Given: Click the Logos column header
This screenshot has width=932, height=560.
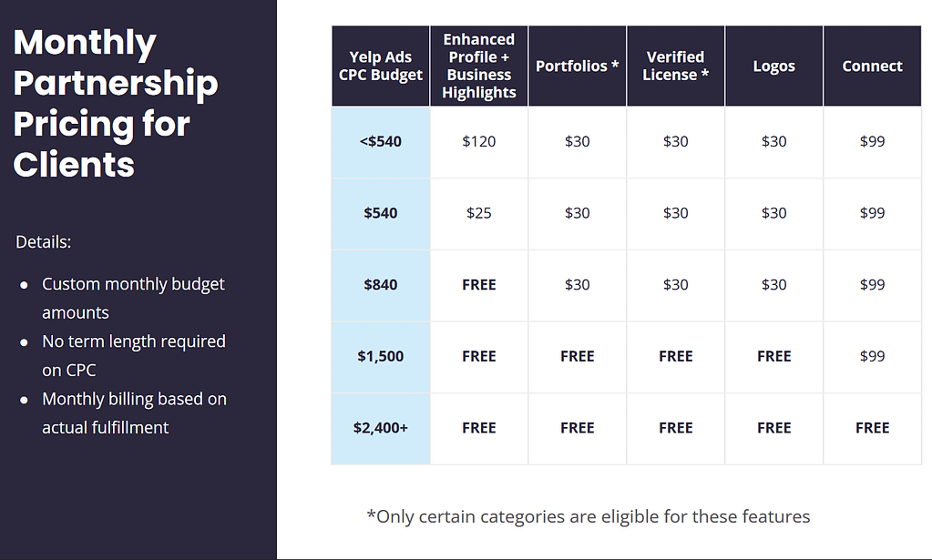Looking at the screenshot, I should click(773, 66).
